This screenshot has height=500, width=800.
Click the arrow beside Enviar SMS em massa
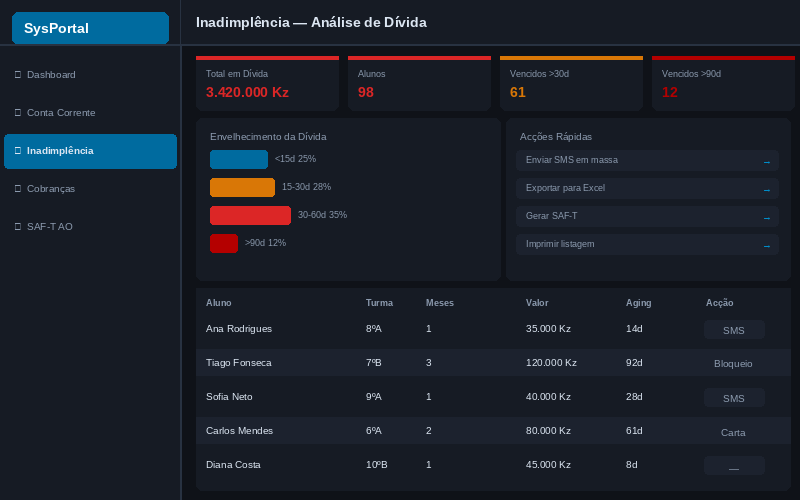tap(766, 162)
